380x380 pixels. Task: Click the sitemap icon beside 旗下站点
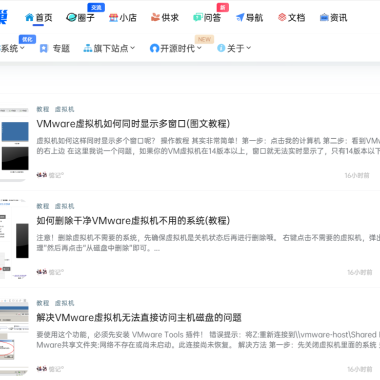[88, 49]
